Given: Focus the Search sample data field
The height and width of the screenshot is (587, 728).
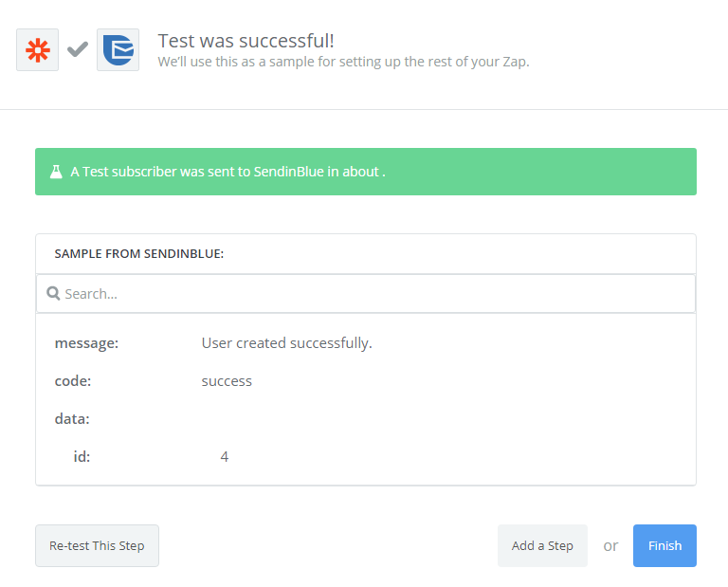Looking at the screenshot, I should click(370, 294).
